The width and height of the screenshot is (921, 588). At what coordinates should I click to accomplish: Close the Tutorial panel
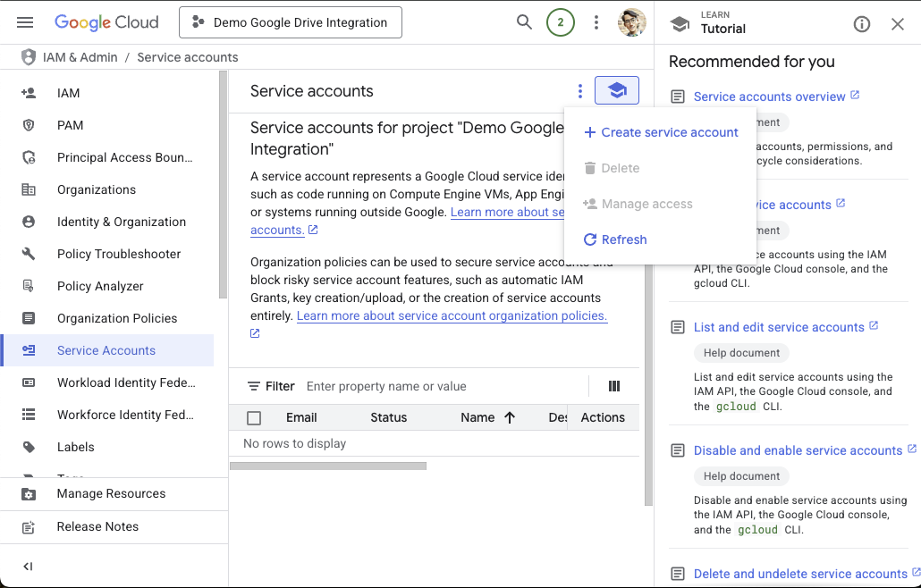pos(898,24)
